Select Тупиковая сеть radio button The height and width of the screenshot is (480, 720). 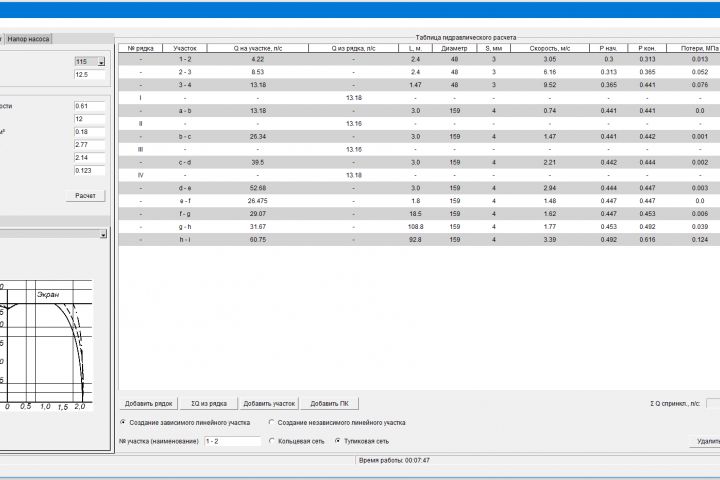[x=362, y=441]
